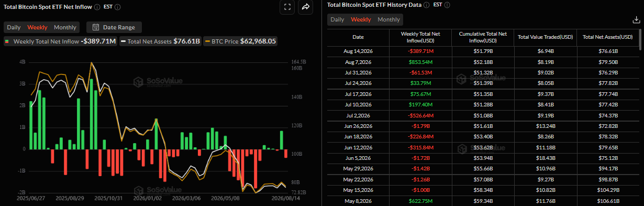
Task: Select the Weekly tab in the chart panel
Action: [37, 27]
